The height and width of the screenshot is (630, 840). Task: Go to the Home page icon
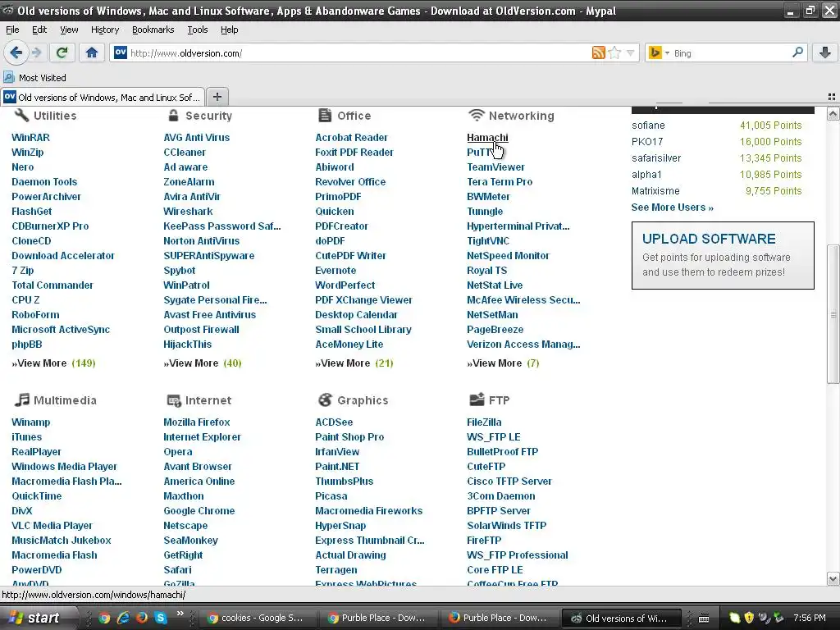(92, 52)
